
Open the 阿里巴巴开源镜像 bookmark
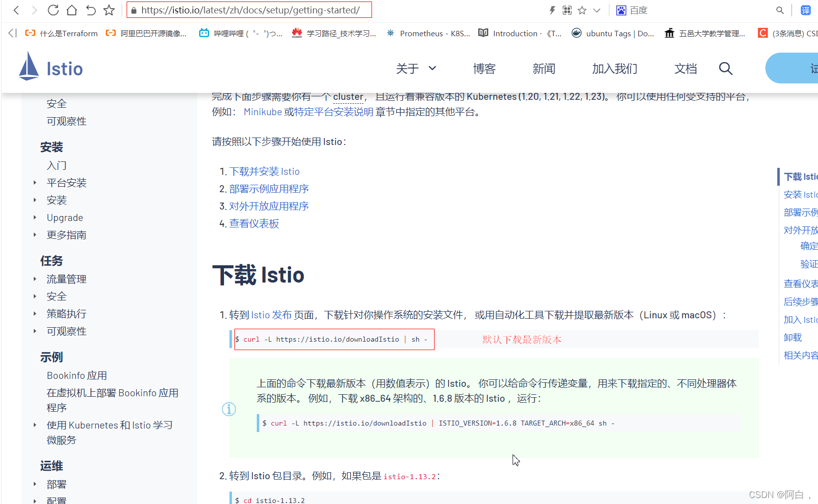click(x=147, y=33)
